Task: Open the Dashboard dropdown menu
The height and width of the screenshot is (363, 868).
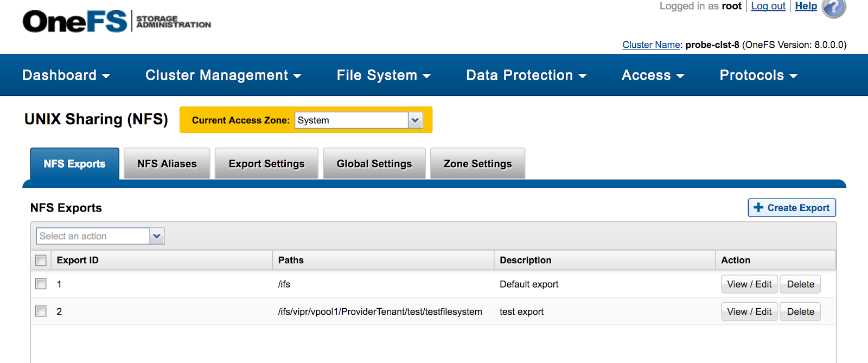Action: click(66, 75)
